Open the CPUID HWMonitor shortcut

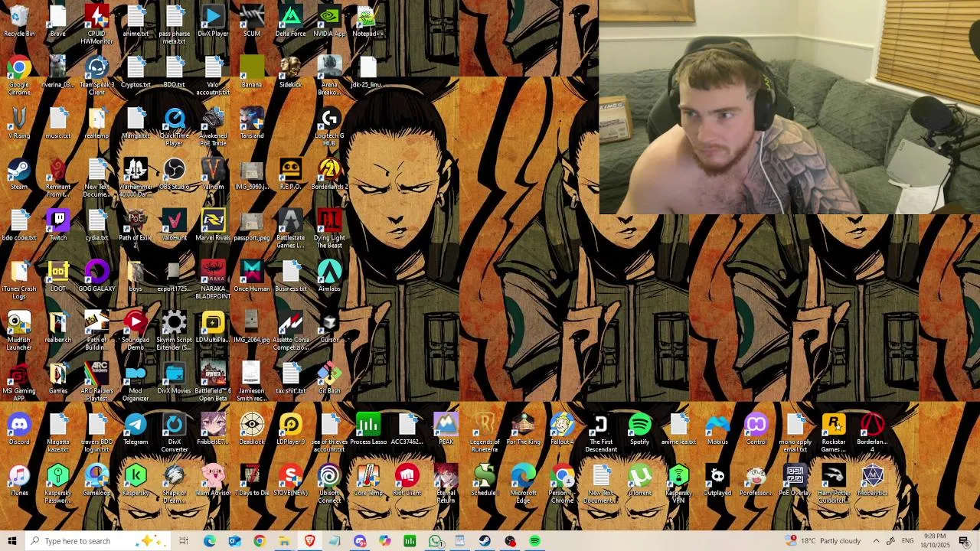pyautogui.click(x=96, y=24)
